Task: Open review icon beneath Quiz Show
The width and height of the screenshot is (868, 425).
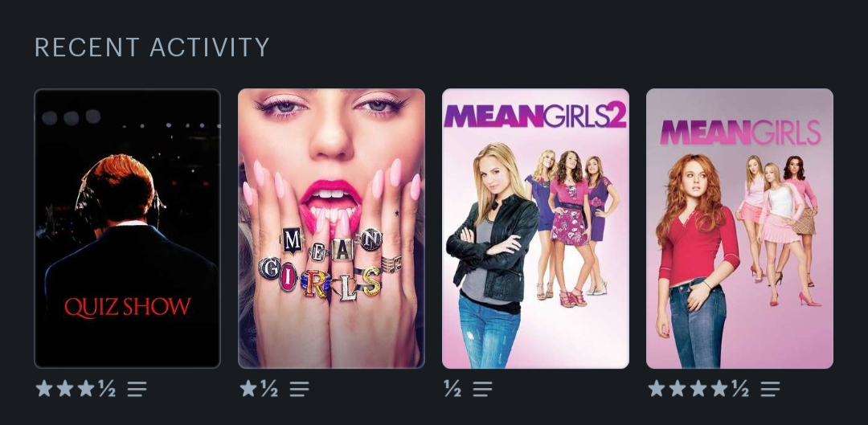Action: click(x=137, y=389)
